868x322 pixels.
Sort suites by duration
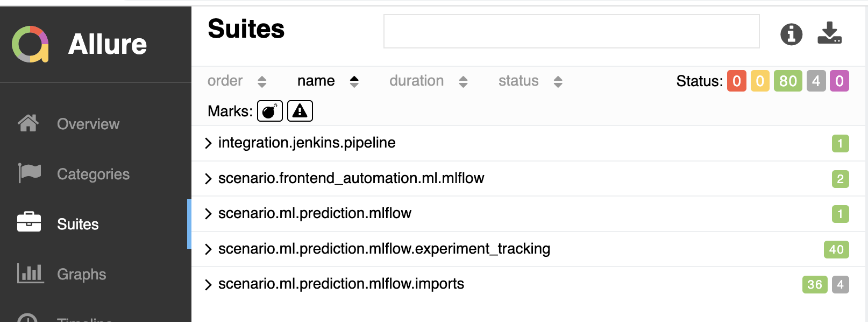tap(429, 81)
